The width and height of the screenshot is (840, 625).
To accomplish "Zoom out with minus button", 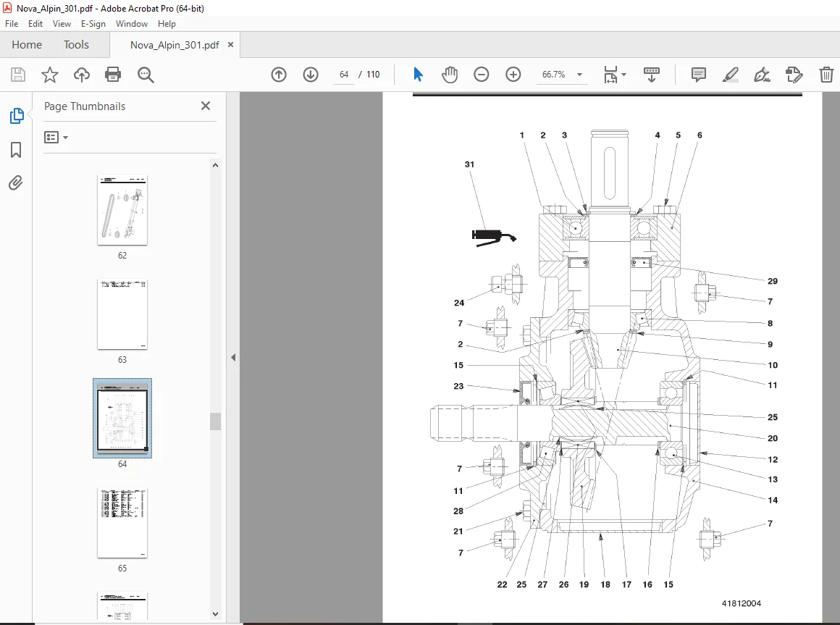I will [481, 75].
